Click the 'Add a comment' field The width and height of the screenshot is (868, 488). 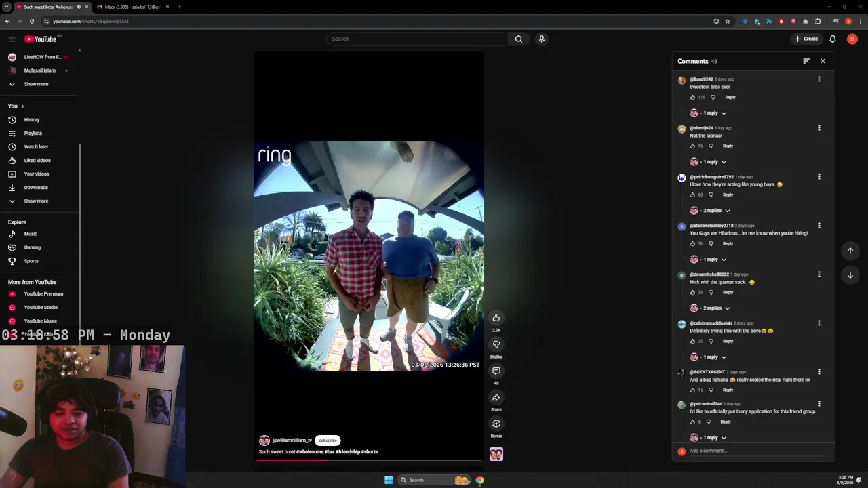click(x=756, y=451)
